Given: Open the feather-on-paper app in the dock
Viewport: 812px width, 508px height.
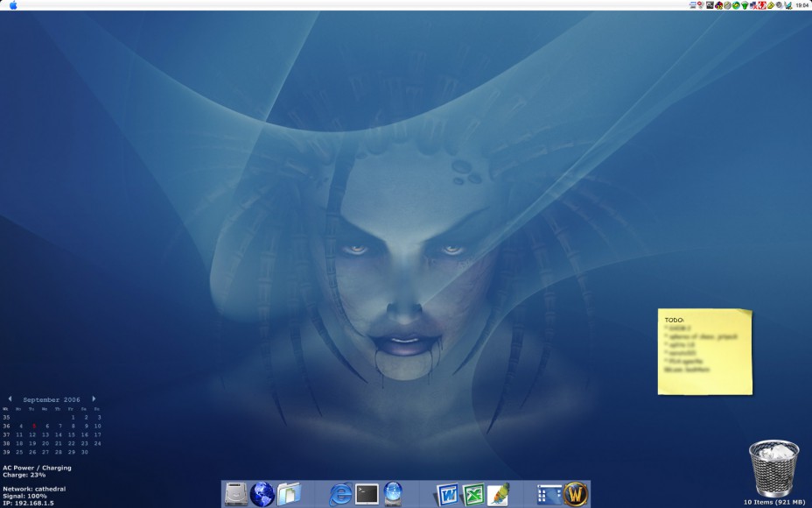Looking at the screenshot, I should pos(499,494).
